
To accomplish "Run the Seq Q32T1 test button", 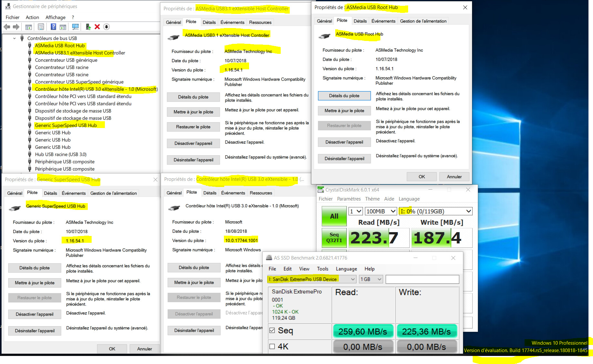I will (x=334, y=238).
